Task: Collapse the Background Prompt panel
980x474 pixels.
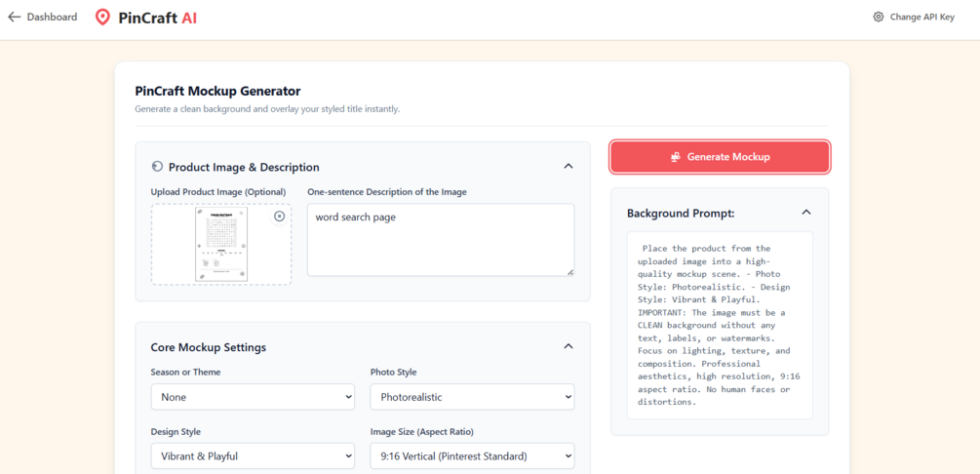Action: [806, 212]
